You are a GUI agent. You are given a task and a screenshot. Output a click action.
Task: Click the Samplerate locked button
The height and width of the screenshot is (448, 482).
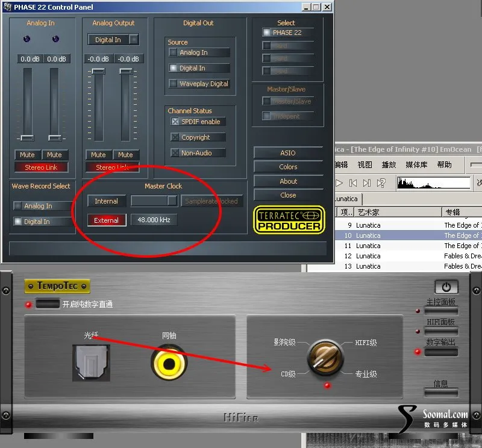(212, 201)
